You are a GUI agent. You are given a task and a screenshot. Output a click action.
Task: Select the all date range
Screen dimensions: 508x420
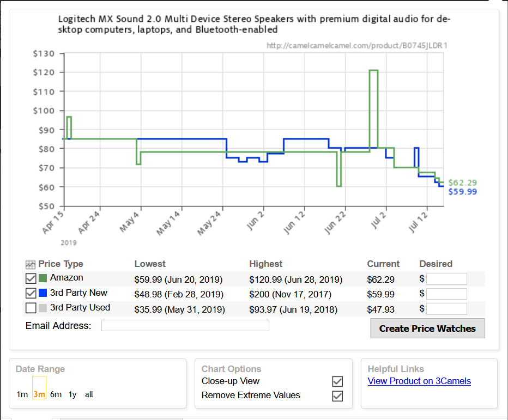(89, 394)
